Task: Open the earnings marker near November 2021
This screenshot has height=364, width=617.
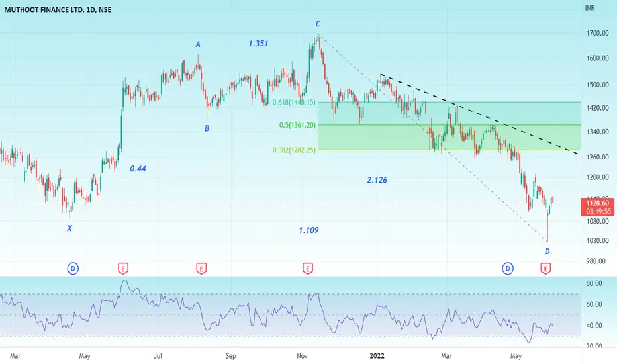Action: coord(308,269)
